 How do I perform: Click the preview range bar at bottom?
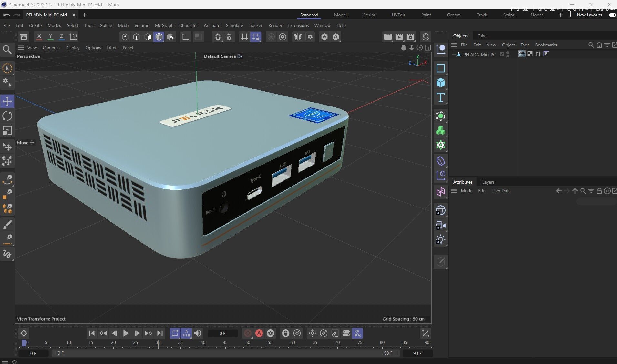[x=226, y=353]
